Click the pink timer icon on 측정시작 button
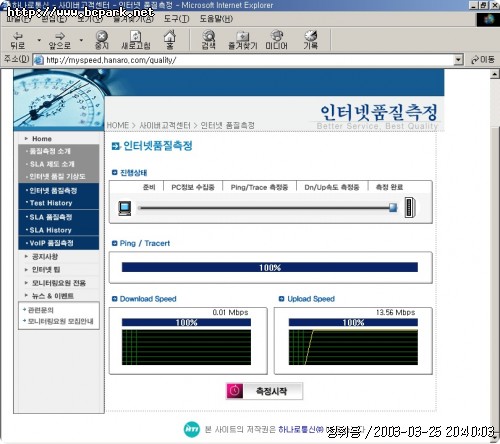 [235, 391]
